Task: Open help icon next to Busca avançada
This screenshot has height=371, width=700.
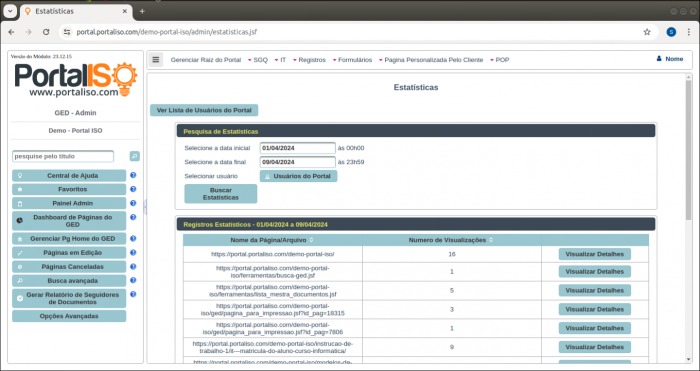Action: pyautogui.click(x=133, y=280)
